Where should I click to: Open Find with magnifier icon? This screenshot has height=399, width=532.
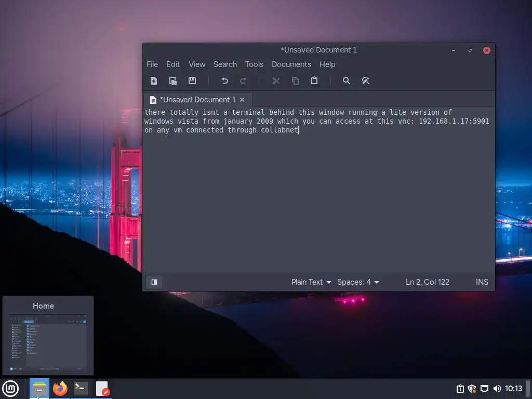click(347, 81)
